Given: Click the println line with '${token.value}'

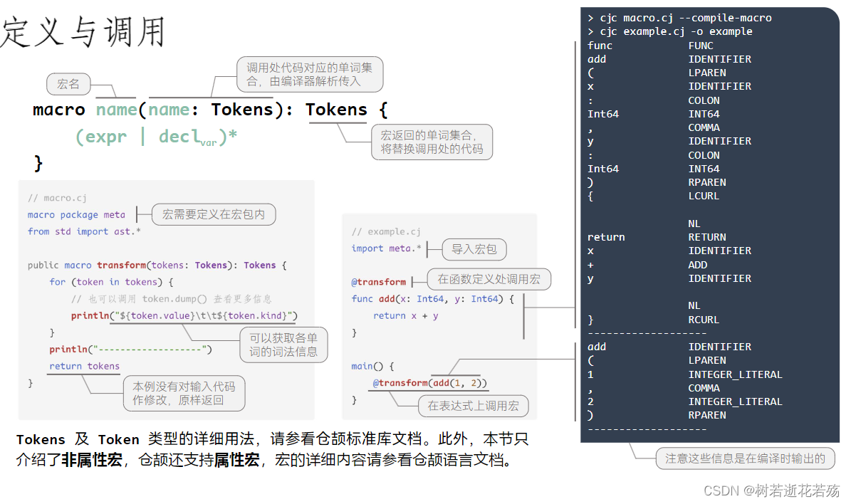Looking at the screenshot, I should (184, 316).
